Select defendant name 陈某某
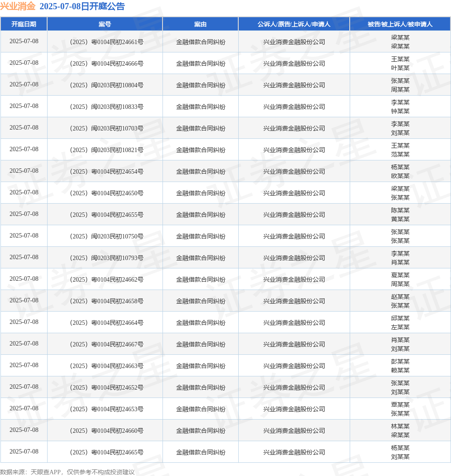 (x=400, y=210)
